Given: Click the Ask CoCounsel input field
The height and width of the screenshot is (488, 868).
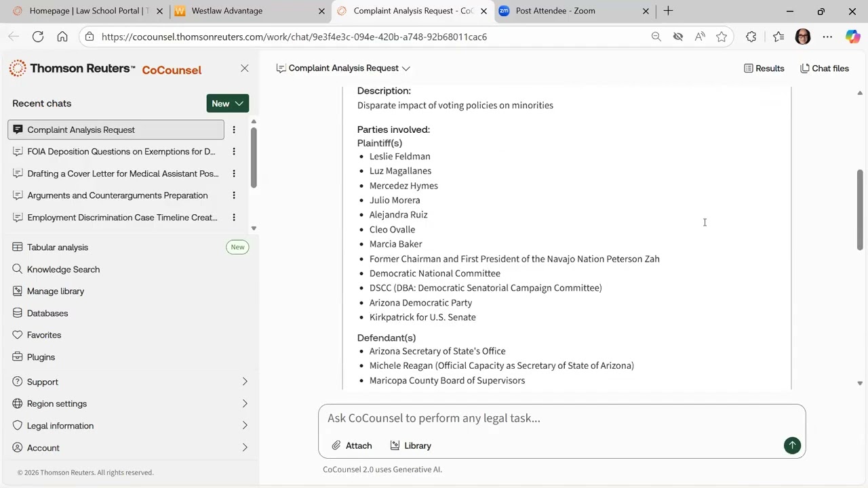Looking at the screenshot, I should [561, 418].
